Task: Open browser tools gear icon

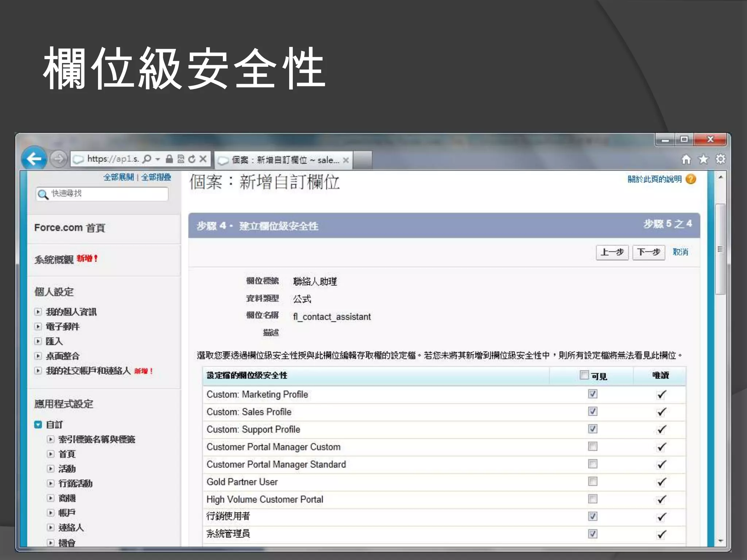Action: (x=720, y=159)
